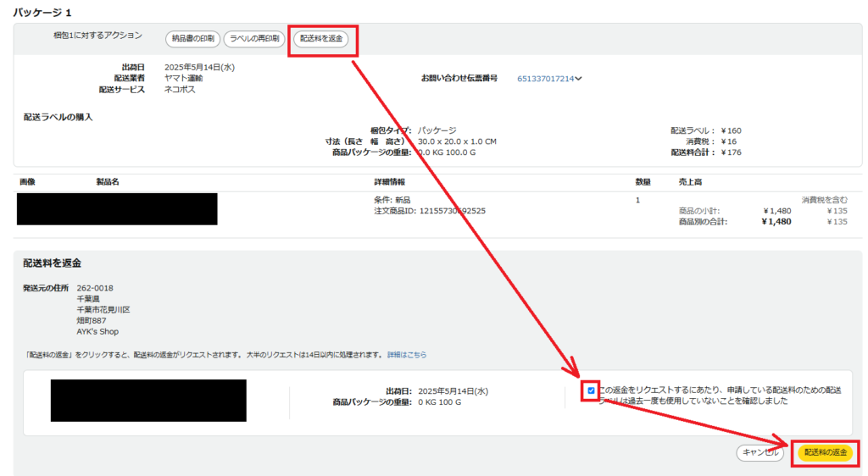Click the 売上高 column header
Viewport: 868px width, 476px height.
[691, 182]
